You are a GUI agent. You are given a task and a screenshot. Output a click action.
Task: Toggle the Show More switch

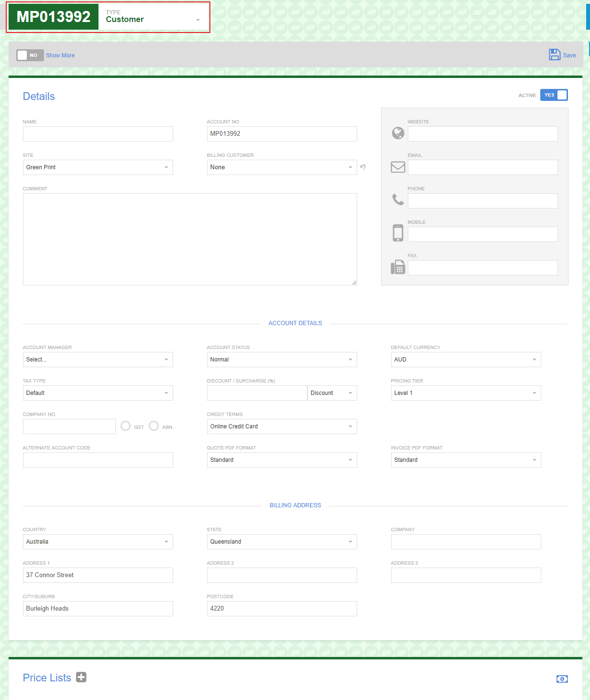(30, 55)
